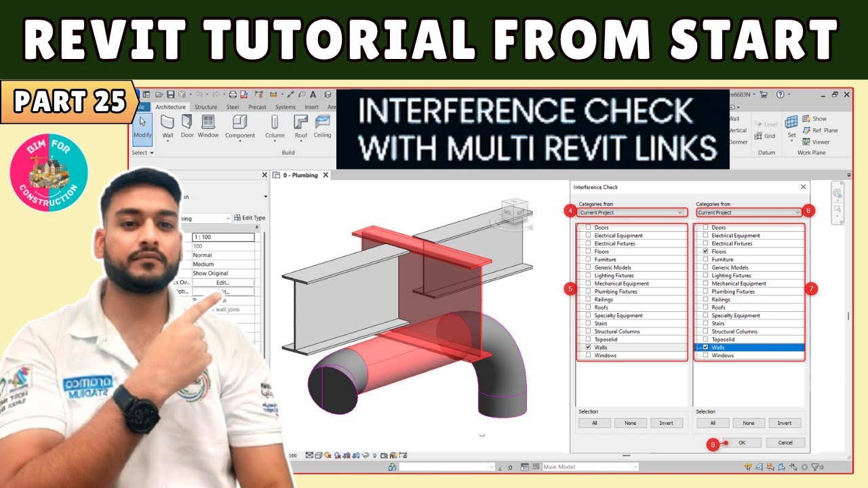Check Windows in the right category list
Screen dimensions: 868x488
pos(706,355)
